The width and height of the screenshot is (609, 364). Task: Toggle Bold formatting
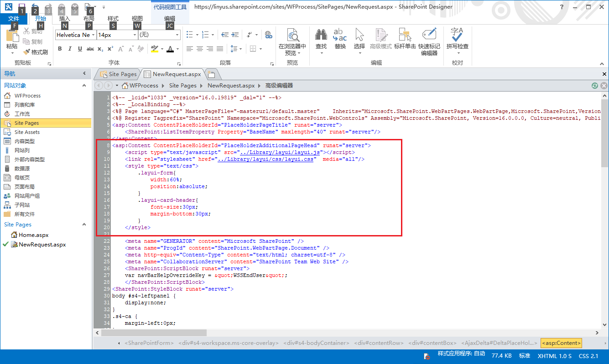pyautogui.click(x=60, y=49)
